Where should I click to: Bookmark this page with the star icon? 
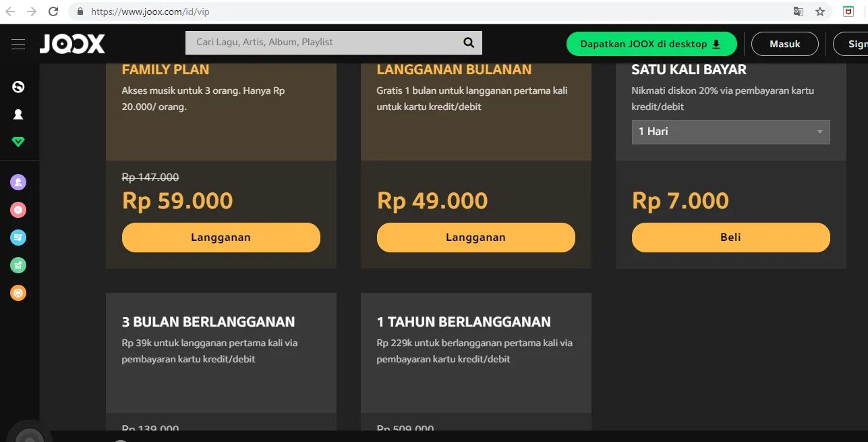click(x=820, y=11)
